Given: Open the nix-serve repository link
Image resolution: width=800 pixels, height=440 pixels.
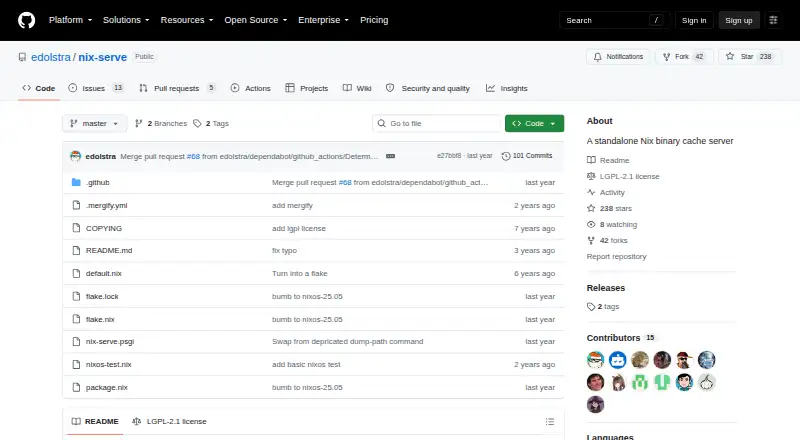Looking at the screenshot, I should point(103,57).
